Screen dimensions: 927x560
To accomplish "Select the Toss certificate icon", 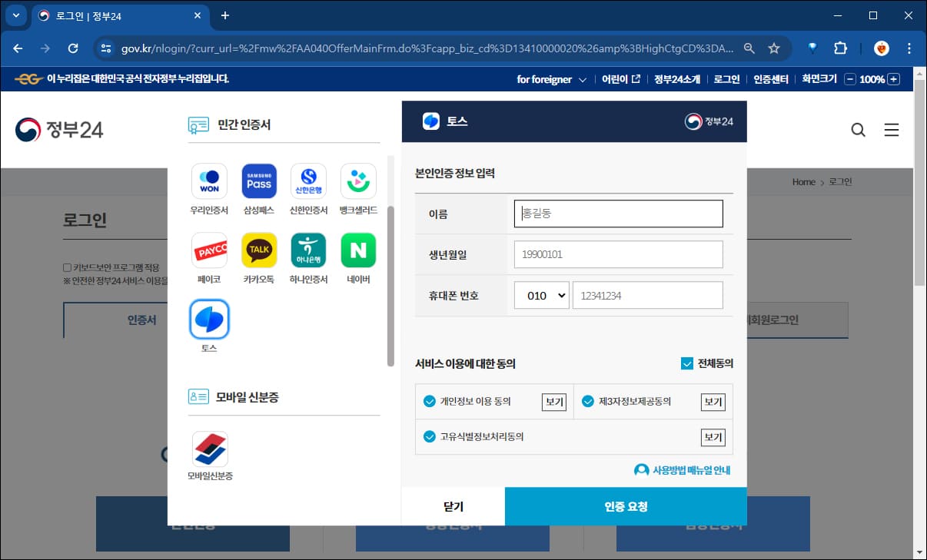I will click(x=209, y=320).
